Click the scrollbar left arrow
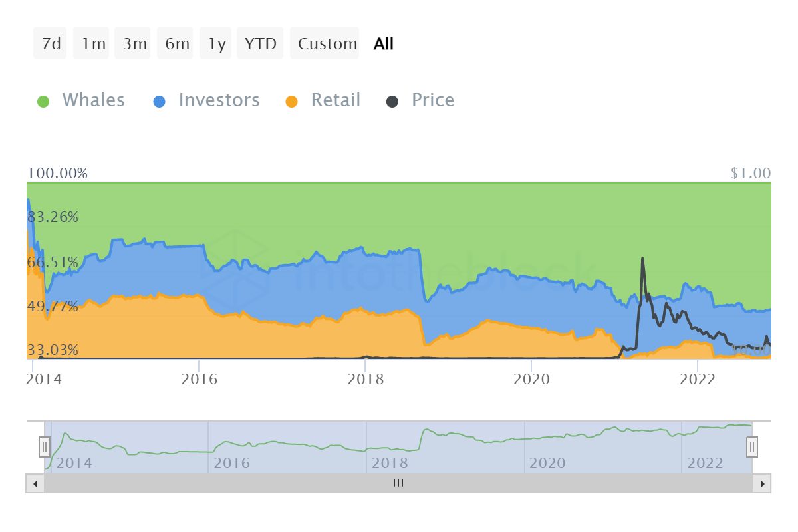This screenshot has height=532, width=798. (x=35, y=483)
